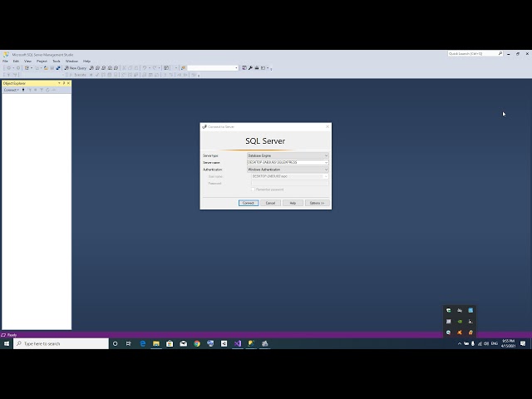Click the SSMS icon on the taskbar

pyautogui.click(x=251, y=343)
